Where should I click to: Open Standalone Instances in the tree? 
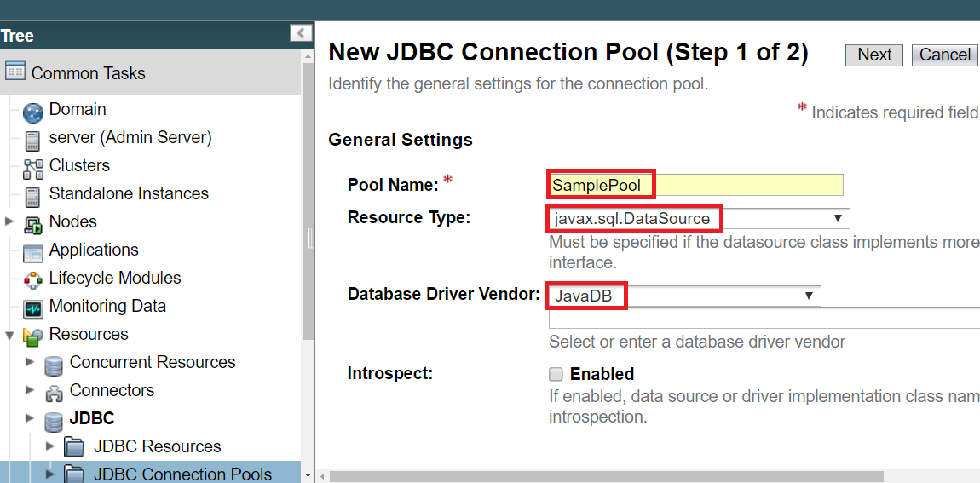pyautogui.click(x=129, y=193)
